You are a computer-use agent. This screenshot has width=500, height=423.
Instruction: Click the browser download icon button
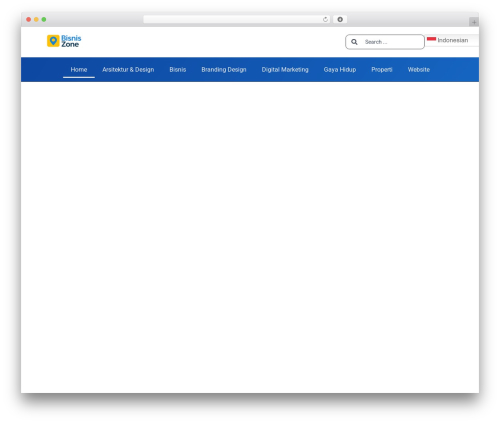pyautogui.click(x=340, y=19)
